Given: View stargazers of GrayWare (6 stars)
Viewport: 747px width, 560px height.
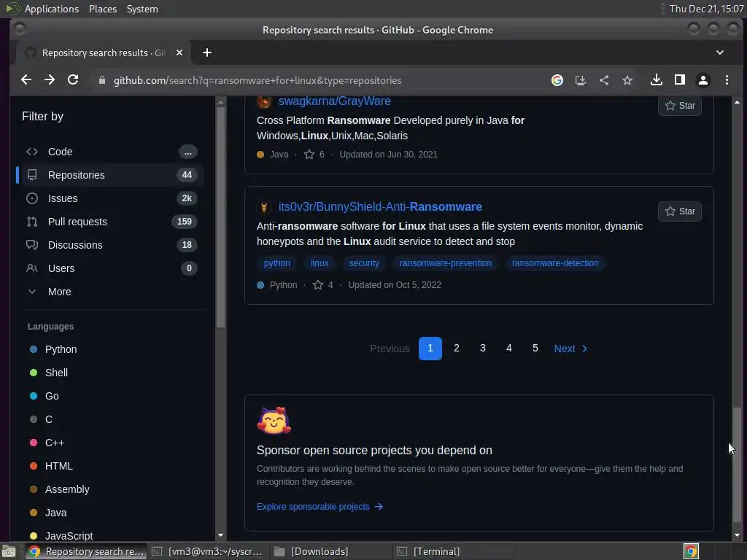Looking at the screenshot, I should coord(314,155).
